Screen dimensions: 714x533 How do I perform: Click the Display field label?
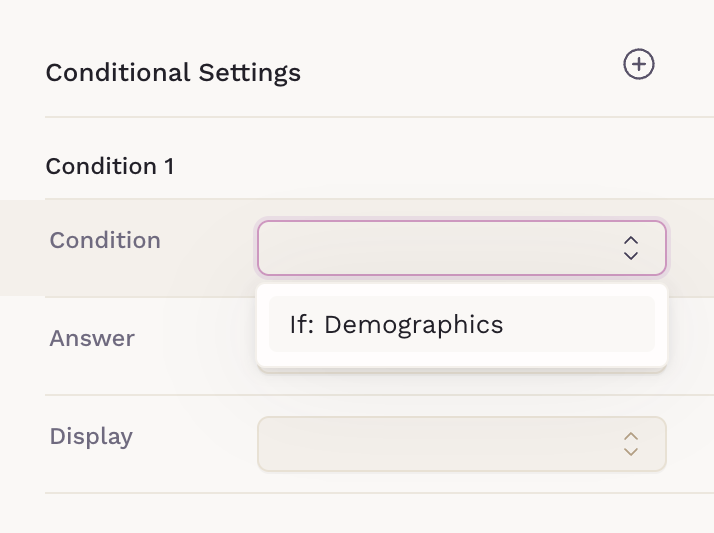point(91,436)
